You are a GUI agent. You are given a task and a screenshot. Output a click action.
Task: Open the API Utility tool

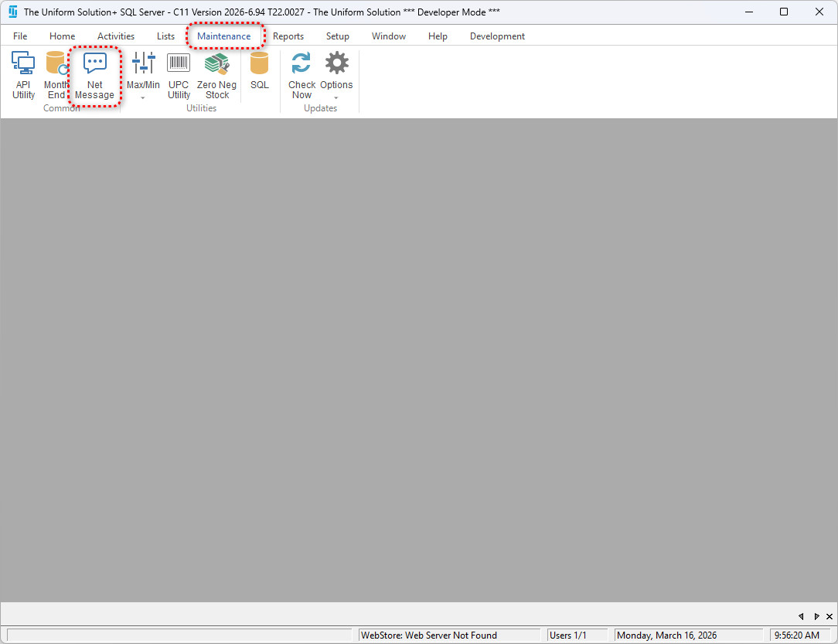[x=23, y=76]
